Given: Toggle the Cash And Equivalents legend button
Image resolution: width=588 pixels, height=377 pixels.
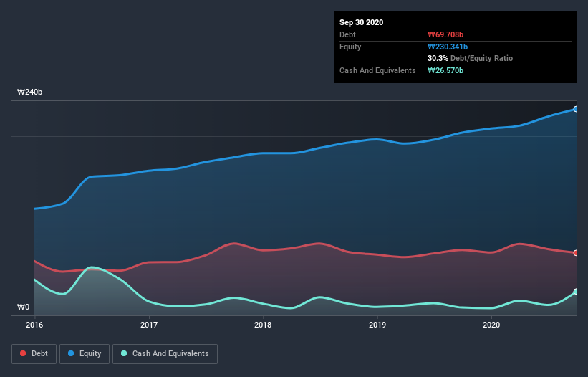Looking at the screenshot, I should (165, 354).
